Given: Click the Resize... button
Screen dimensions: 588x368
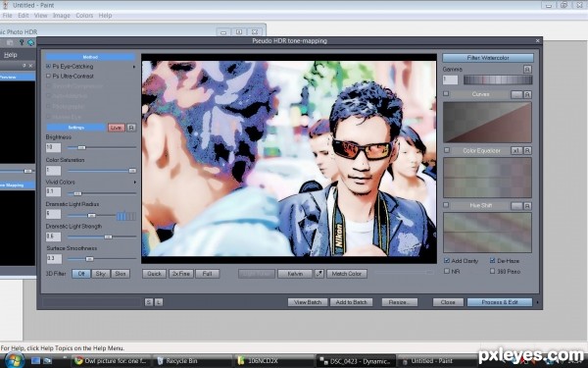Looking at the screenshot, I should pyautogui.click(x=400, y=302).
